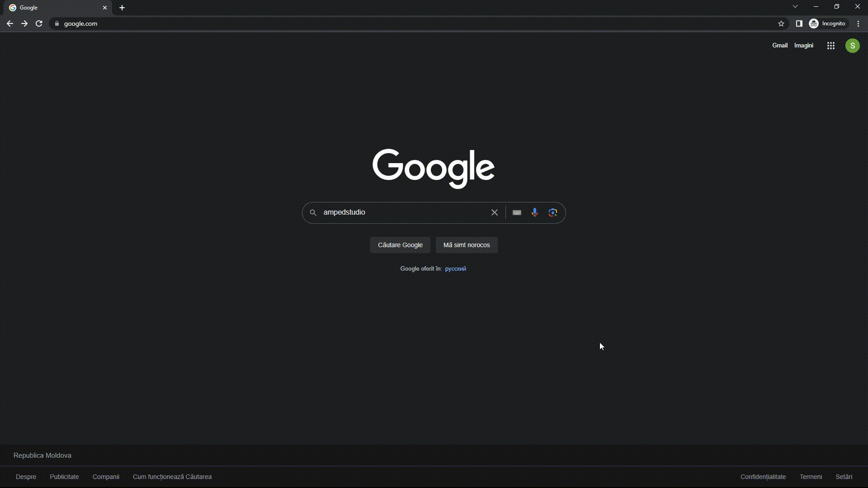Open the Gmail link
The height and width of the screenshot is (488, 868).
pyautogui.click(x=780, y=45)
